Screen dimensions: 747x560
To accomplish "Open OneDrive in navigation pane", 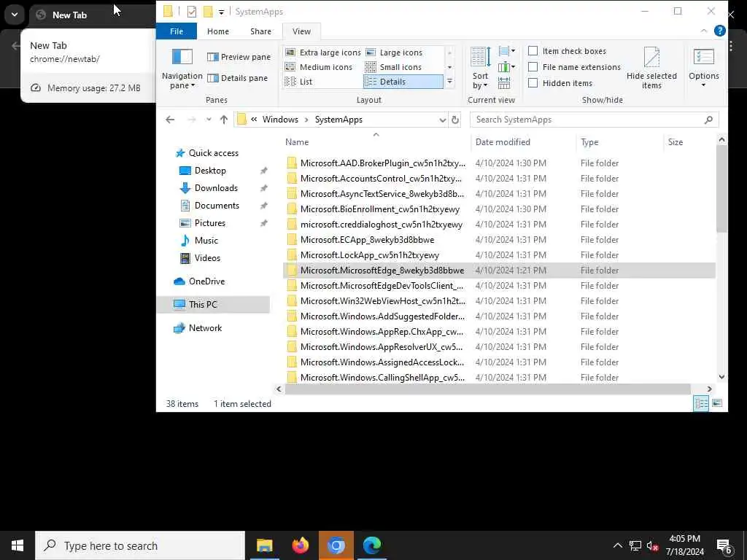I will [206, 281].
